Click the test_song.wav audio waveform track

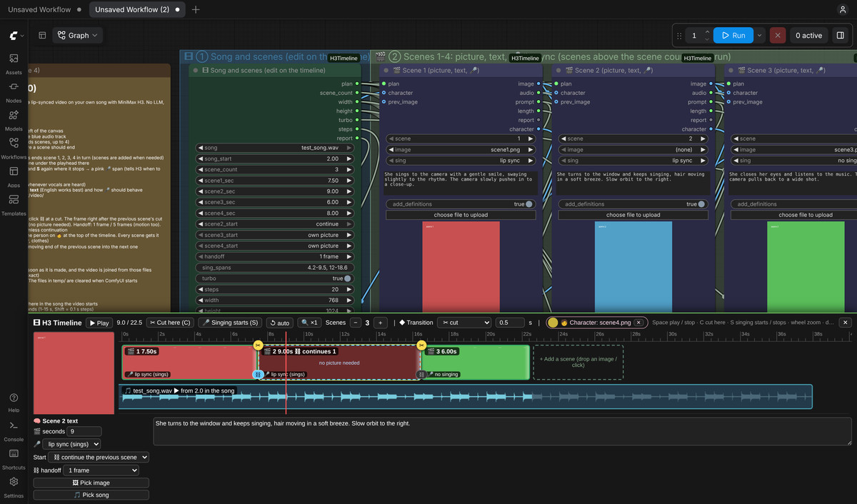[x=466, y=397]
